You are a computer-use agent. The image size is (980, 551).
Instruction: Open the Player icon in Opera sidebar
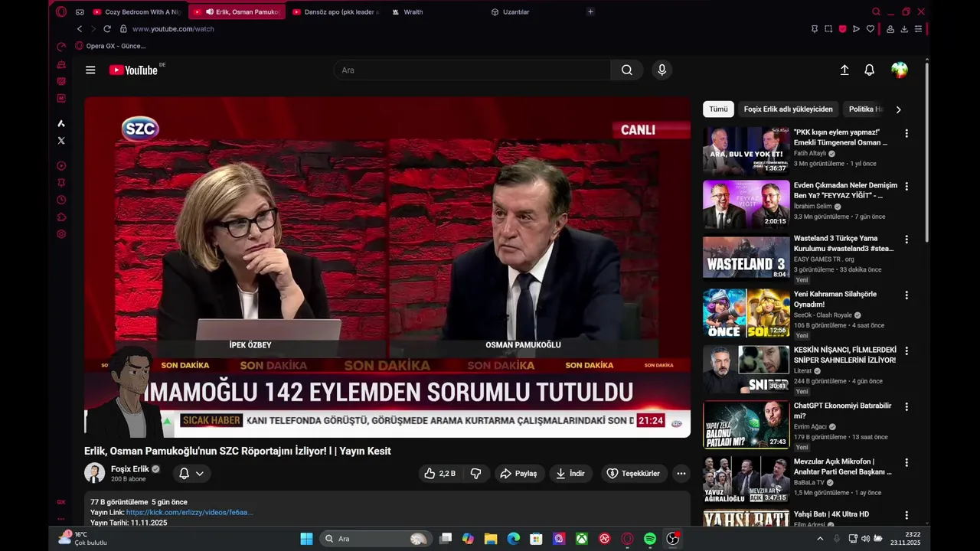pyautogui.click(x=61, y=166)
